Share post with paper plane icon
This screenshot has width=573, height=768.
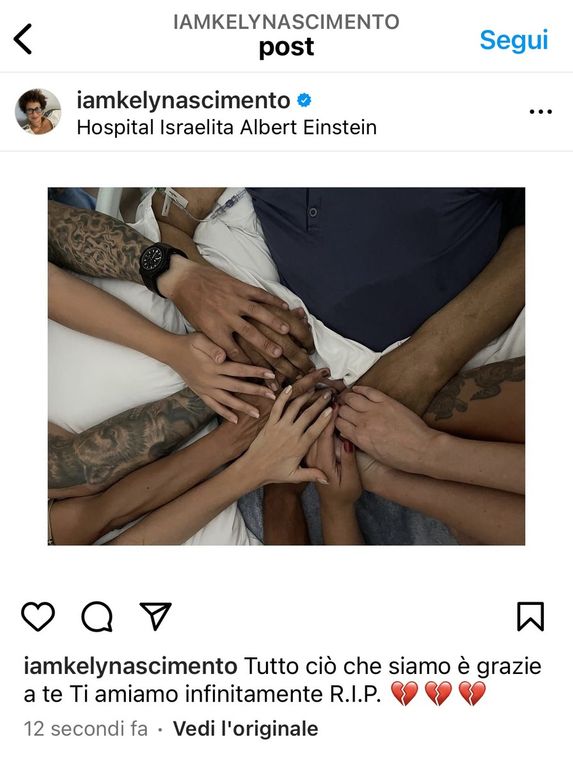pyautogui.click(x=156, y=616)
